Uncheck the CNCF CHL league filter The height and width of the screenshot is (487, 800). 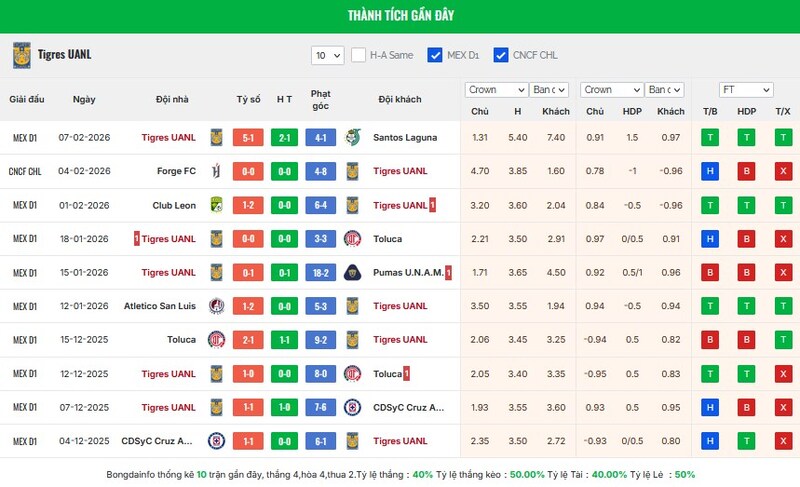[x=501, y=55]
